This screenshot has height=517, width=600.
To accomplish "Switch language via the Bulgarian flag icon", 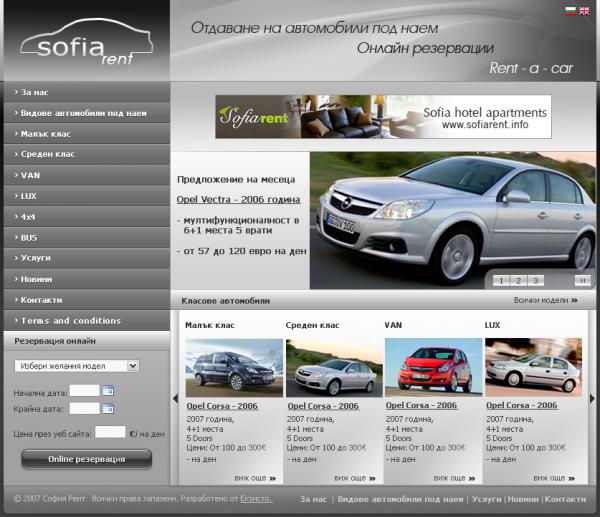I will (570, 11).
